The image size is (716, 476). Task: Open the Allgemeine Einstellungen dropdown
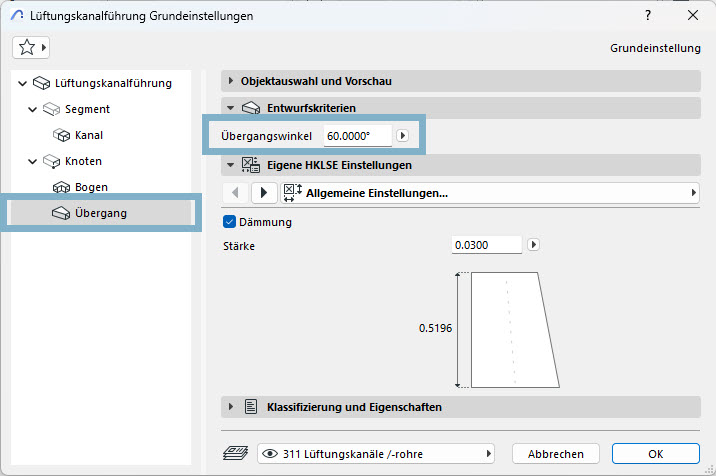[x=490, y=193]
